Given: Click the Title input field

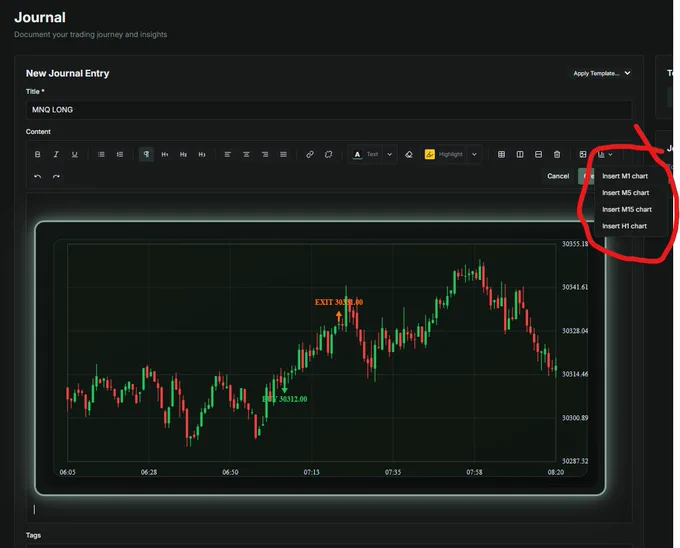Looking at the screenshot, I should [329, 110].
